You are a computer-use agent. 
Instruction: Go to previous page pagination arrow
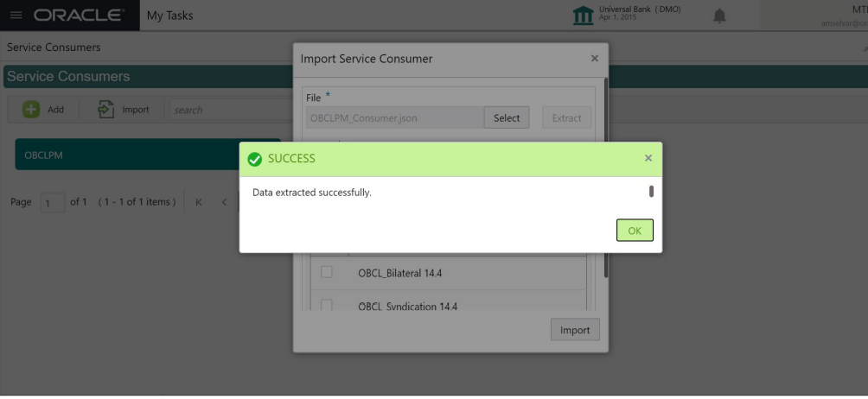pos(224,202)
